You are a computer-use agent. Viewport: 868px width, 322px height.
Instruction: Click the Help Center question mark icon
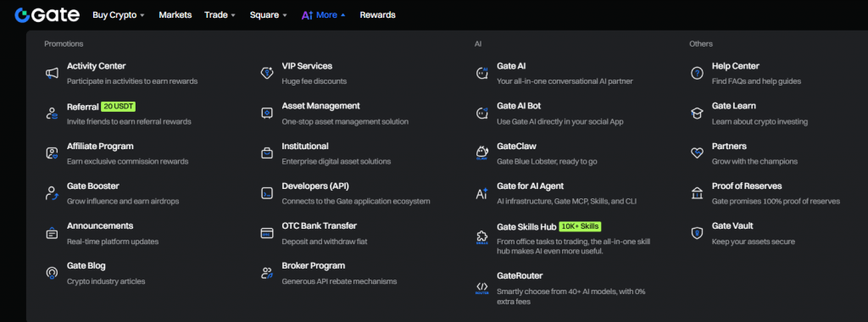[x=697, y=73]
